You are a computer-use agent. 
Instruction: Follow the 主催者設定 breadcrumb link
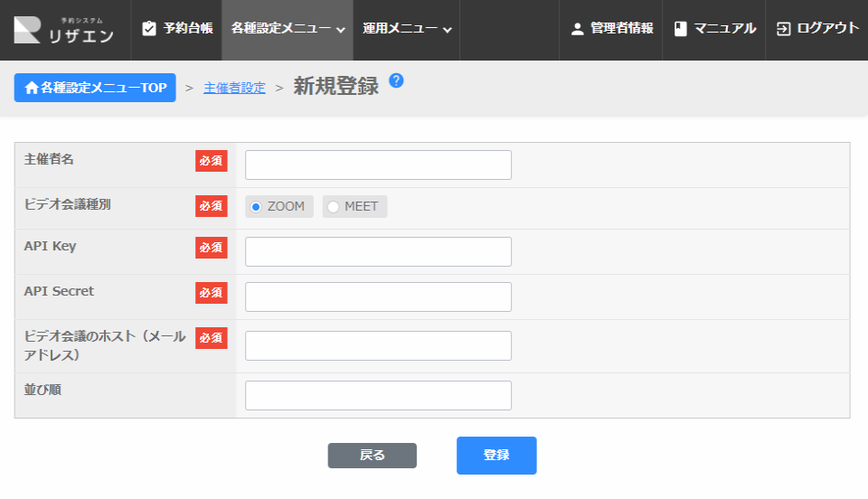(234, 88)
